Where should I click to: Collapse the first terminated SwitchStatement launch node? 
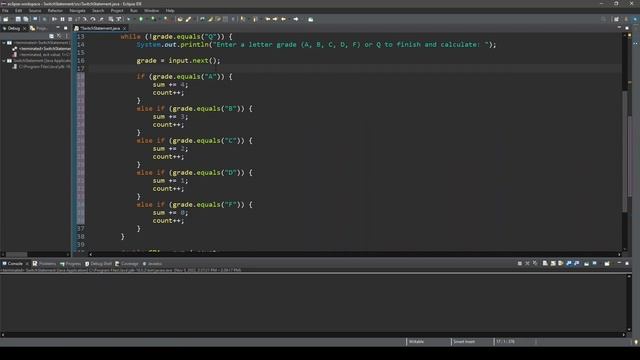click(x=4, y=42)
